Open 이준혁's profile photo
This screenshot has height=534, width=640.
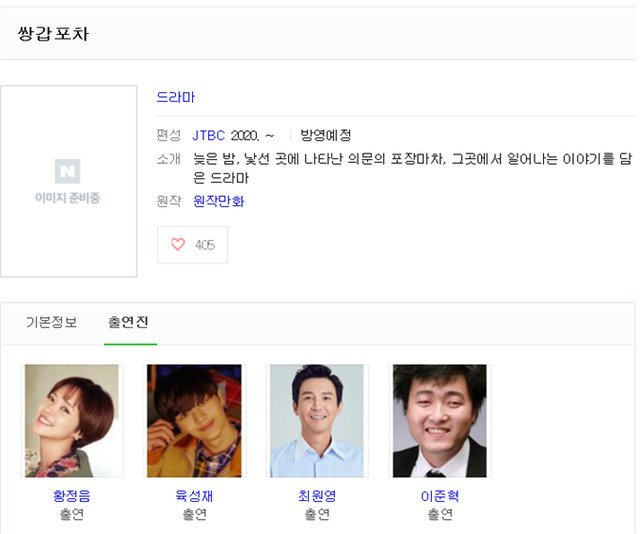click(440, 421)
